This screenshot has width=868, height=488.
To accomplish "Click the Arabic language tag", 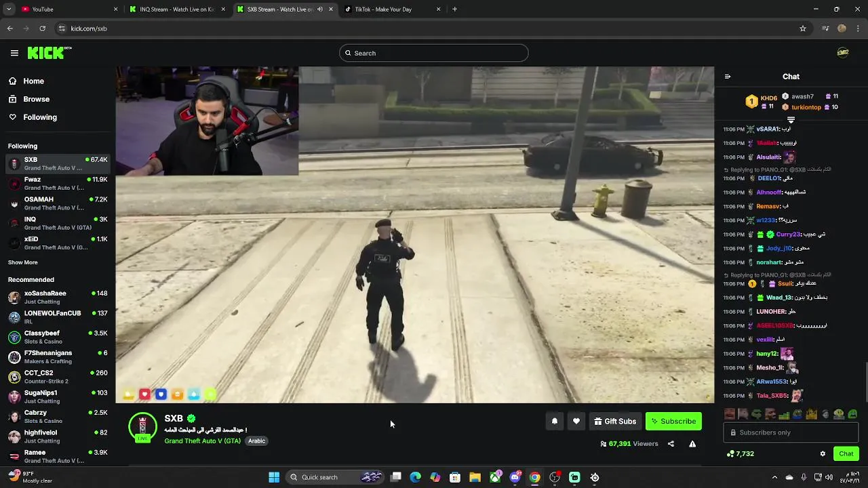I will [x=256, y=441].
